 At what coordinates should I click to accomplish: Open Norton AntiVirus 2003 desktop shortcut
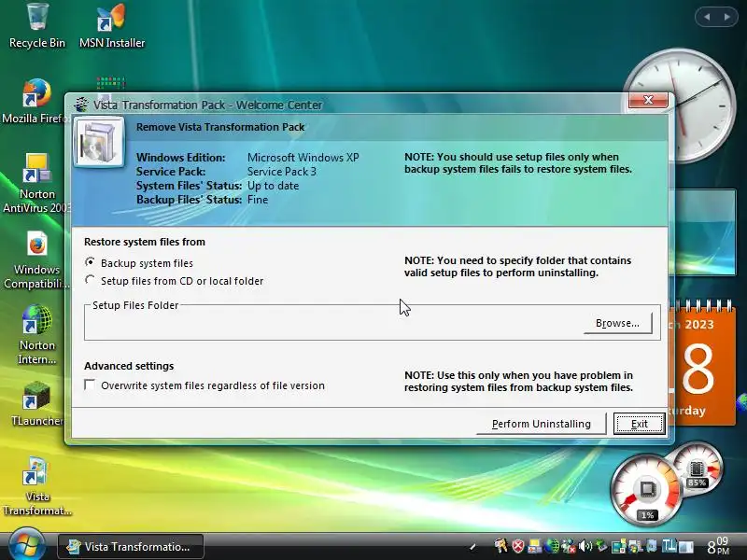[37, 183]
